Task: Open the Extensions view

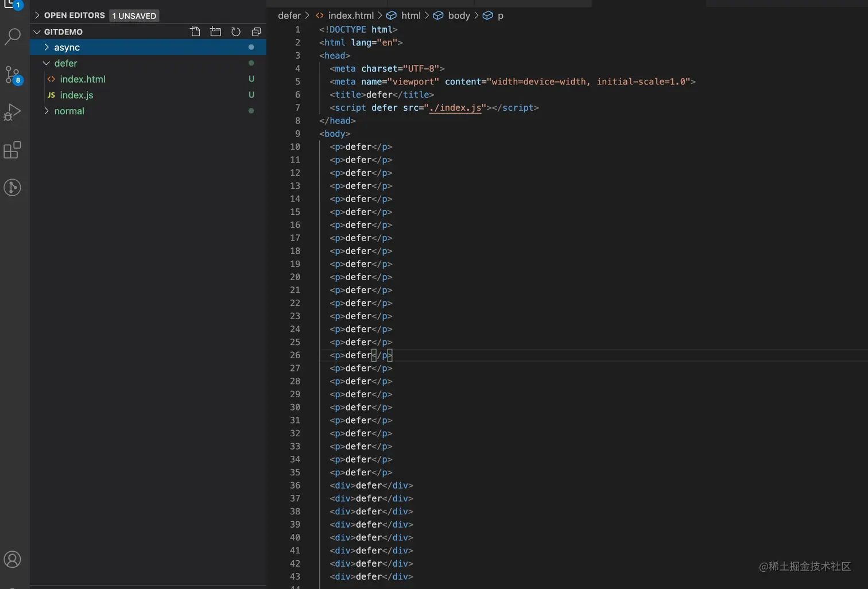Action: tap(13, 150)
